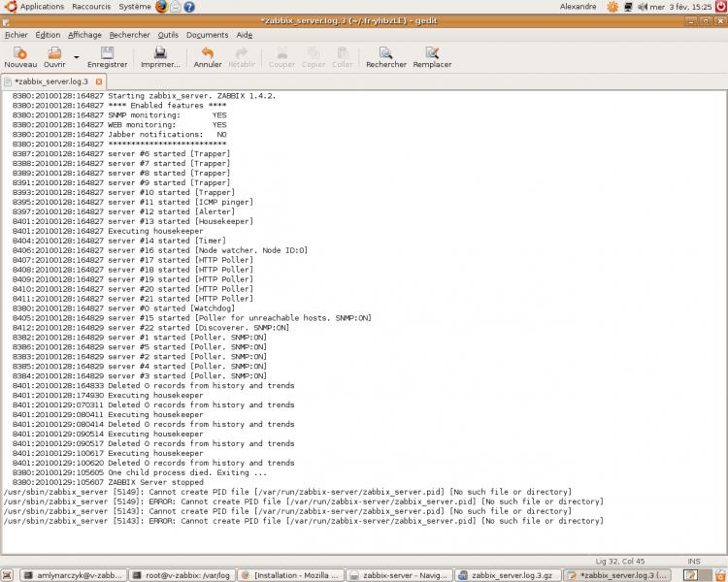Undo the last change with Annuler
This screenshot has height=582, width=728.
tap(208, 57)
